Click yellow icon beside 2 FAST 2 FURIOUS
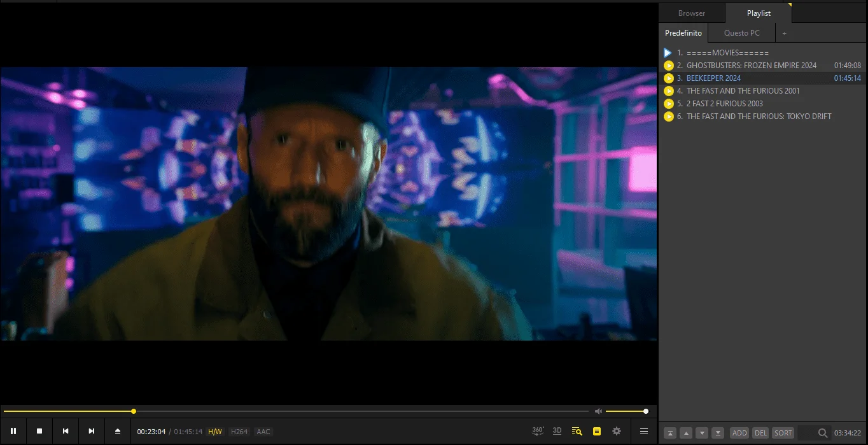This screenshot has height=445, width=868. (669, 104)
